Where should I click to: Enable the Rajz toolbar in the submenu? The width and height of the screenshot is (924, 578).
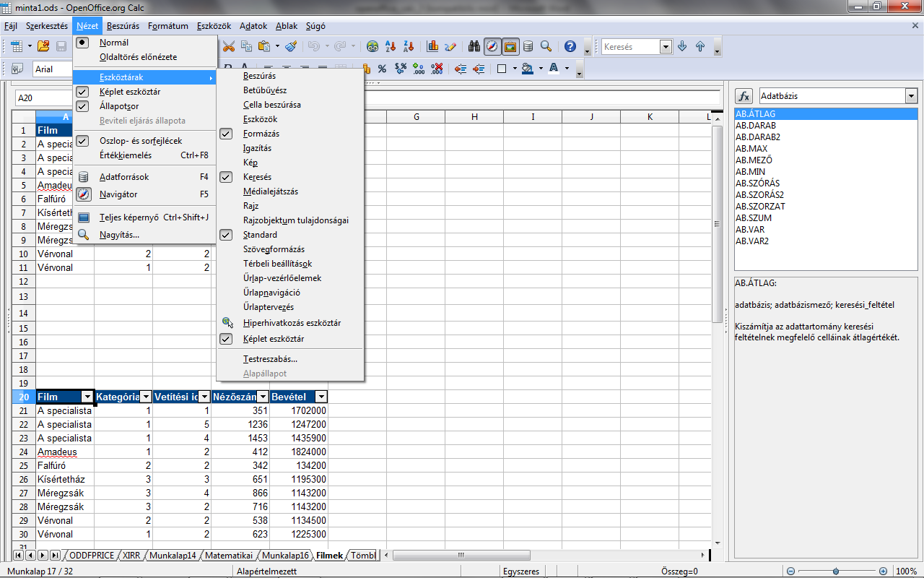point(290,206)
